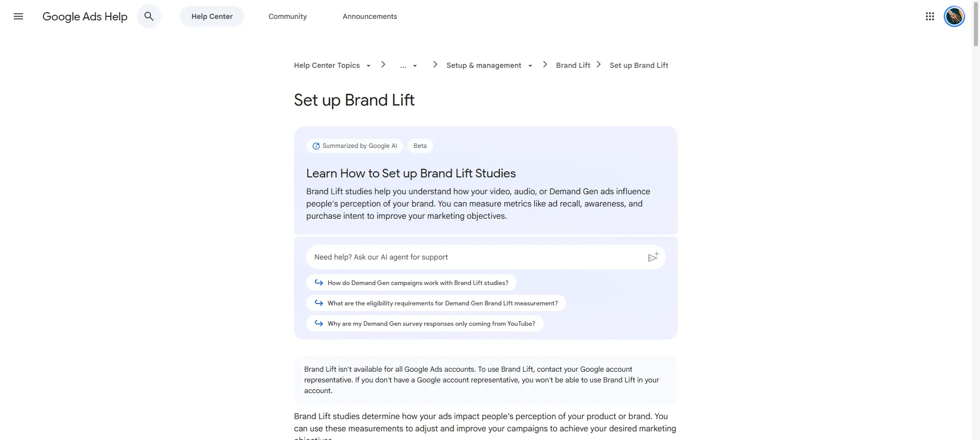Image resolution: width=980 pixels, height=440 pixels.
Task: Open the account profile avatar
Action: click(954, 16)
